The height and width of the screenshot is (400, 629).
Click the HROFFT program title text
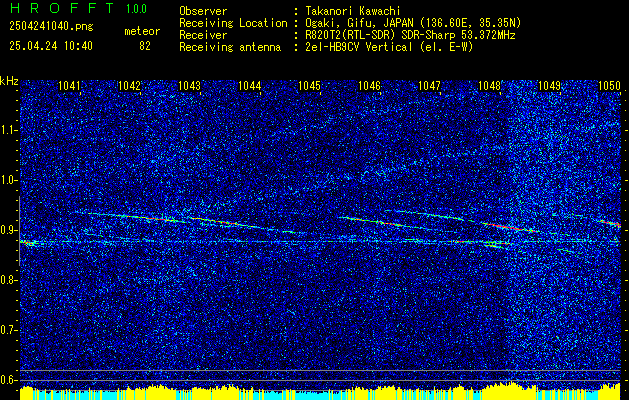coord(62,8)
